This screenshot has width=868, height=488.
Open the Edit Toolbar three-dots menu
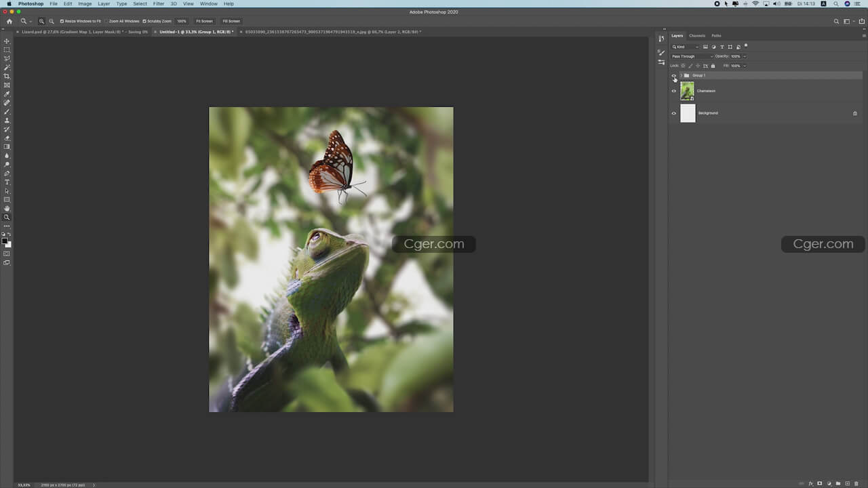tap(7, 226)
